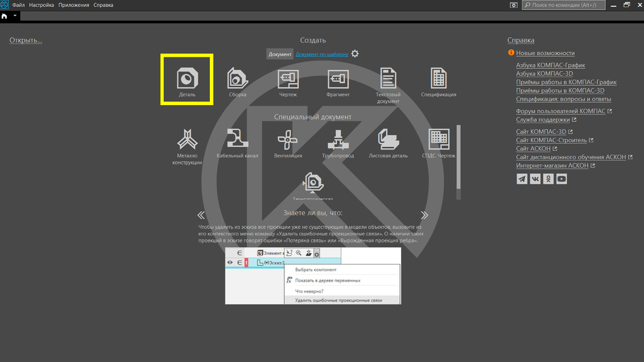Open the Новые возможности link

[x=545, y=53]
